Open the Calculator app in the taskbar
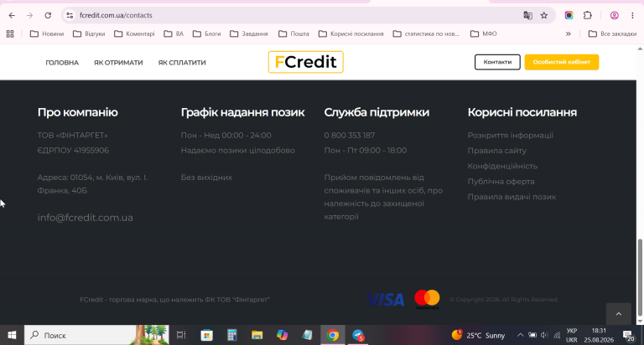The height and width of the screenshot is (345, 644). click(232, 335)
